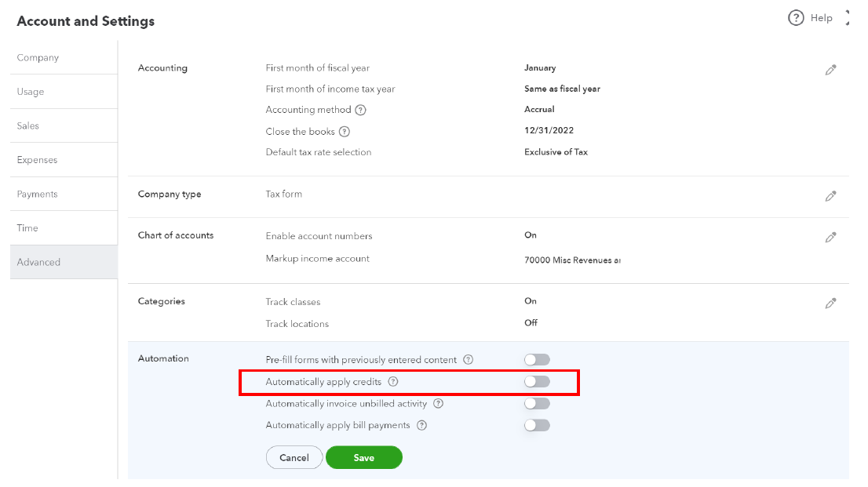Open help icon beside apply bill payments
The height and width of the screenshot is (487, 868).
pos(421,425)
